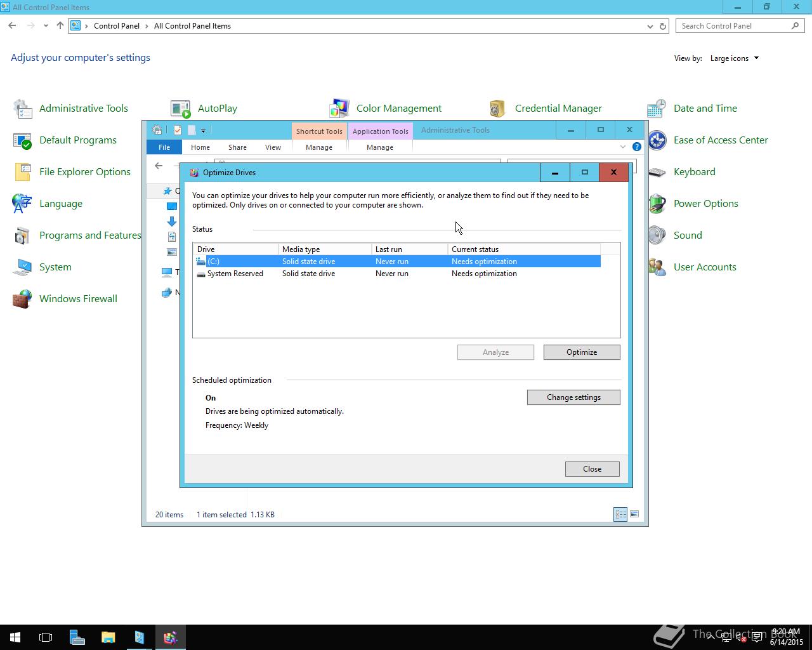Screen dimensions: 812x650
Task: Select the Desktop icon in Administrative Tools navigation pane
Action: coord(171,206)
